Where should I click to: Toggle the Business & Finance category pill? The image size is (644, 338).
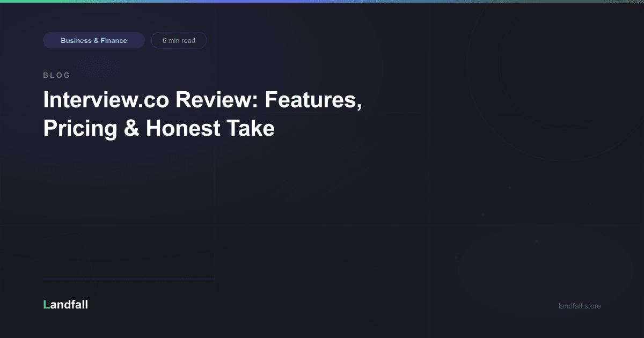tap(94, 40)
